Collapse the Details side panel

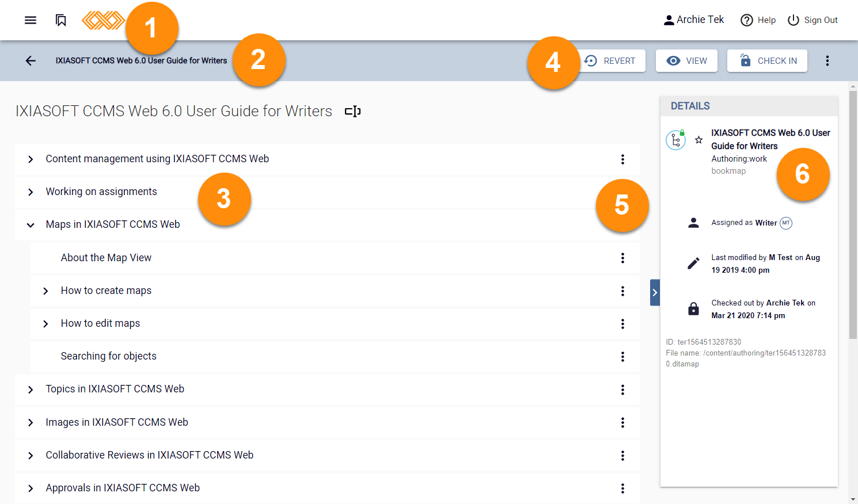(655, 292)
